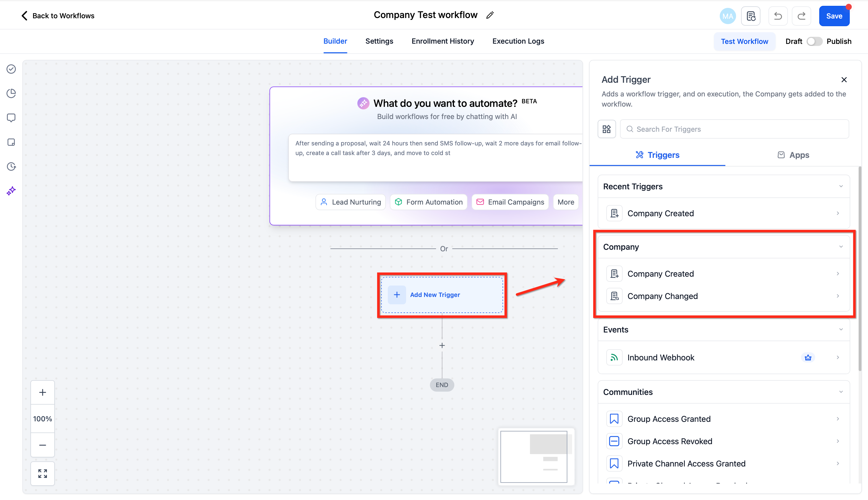868x500 pixels.
Task: Click the redo arrow icon
Action: click(x=802, y=16)
